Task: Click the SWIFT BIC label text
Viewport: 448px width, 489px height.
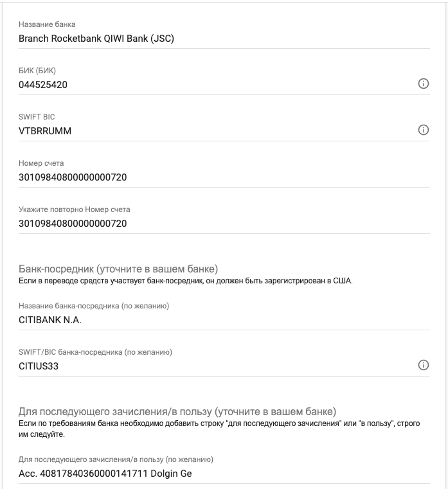Action: coord(37,117)
